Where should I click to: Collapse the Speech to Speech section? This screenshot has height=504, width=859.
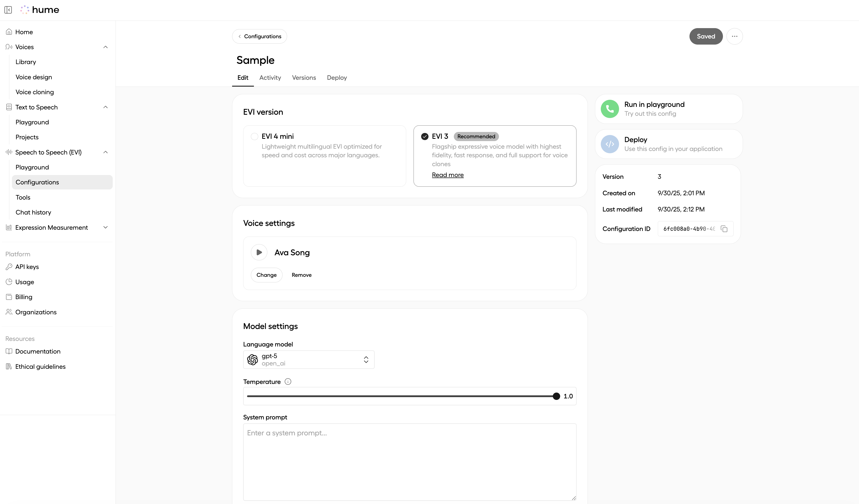pyautogui.click(x=105, y=152)
